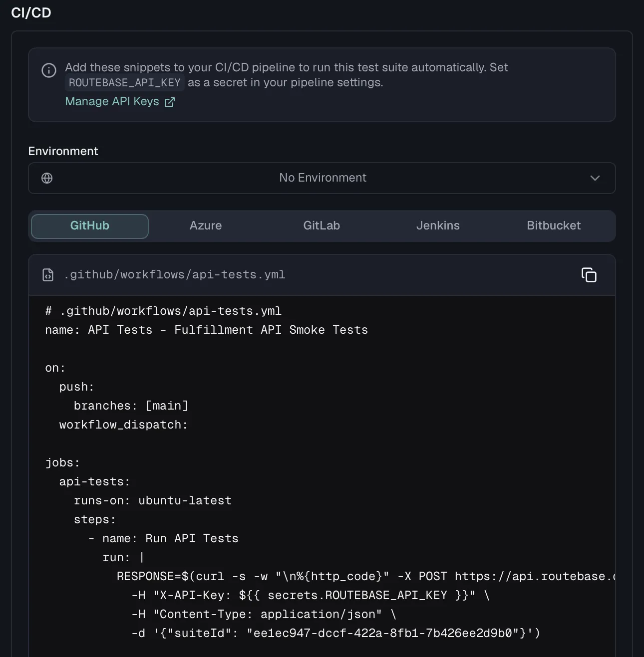Click the 'run: |' line in code

123,558
